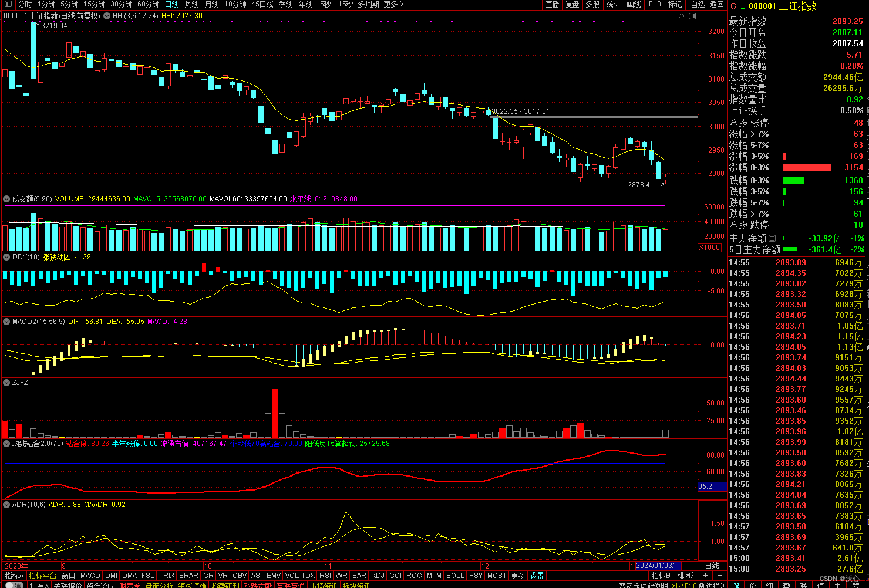Click the F10 button
The height and width of the screenshot is (588, 869).
coord(655,4)
